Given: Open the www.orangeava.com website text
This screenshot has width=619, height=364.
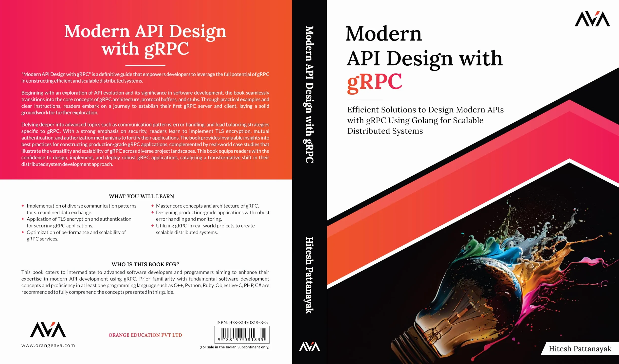Looking at the screenshot, I should 48,345.
